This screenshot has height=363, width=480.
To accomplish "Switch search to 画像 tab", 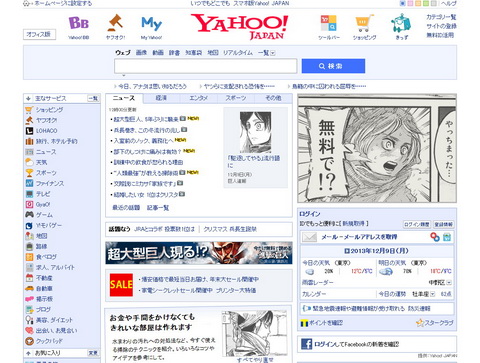I will click(x=141, y=53).
